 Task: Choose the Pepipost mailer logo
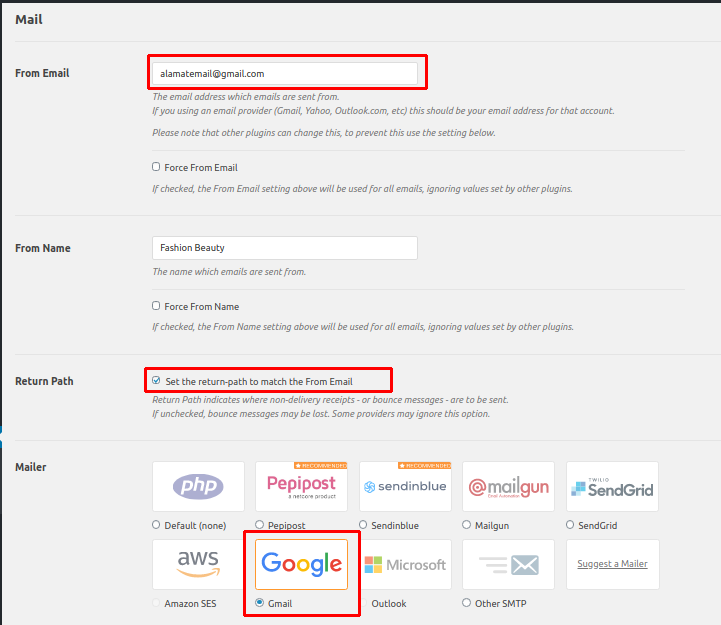click(x=301, y=486)
